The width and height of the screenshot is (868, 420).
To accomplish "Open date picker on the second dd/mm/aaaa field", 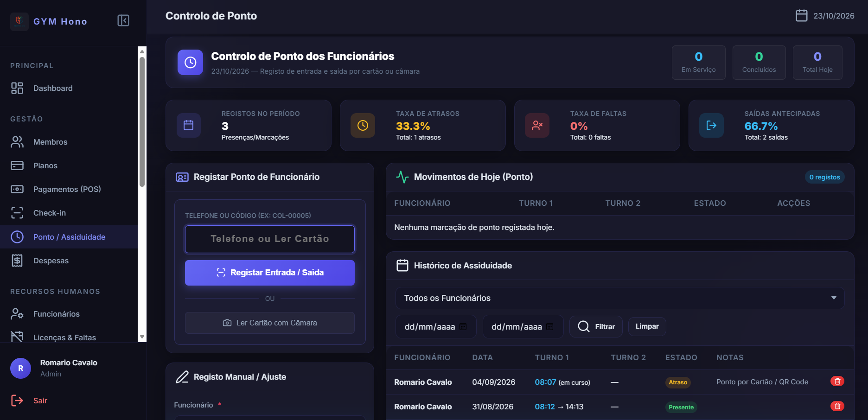I will coord(550,327).
